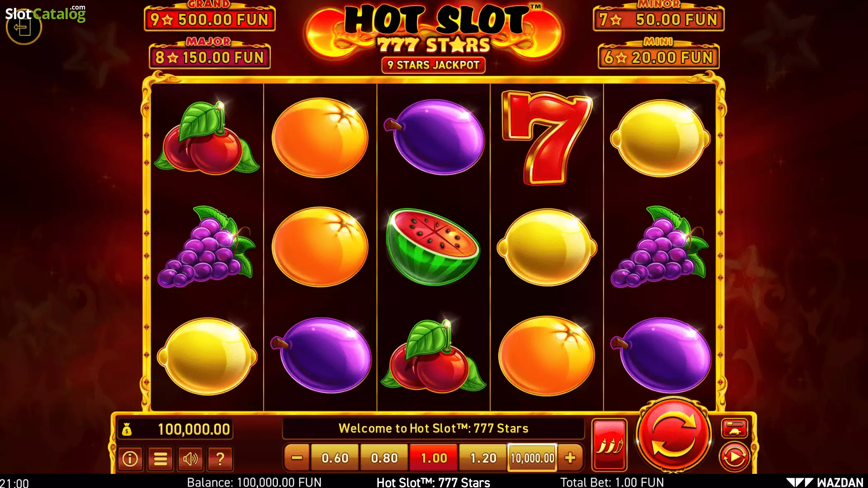Open the chili pepper volatility settings
868x488 pixels.
(x=609, y=445)
